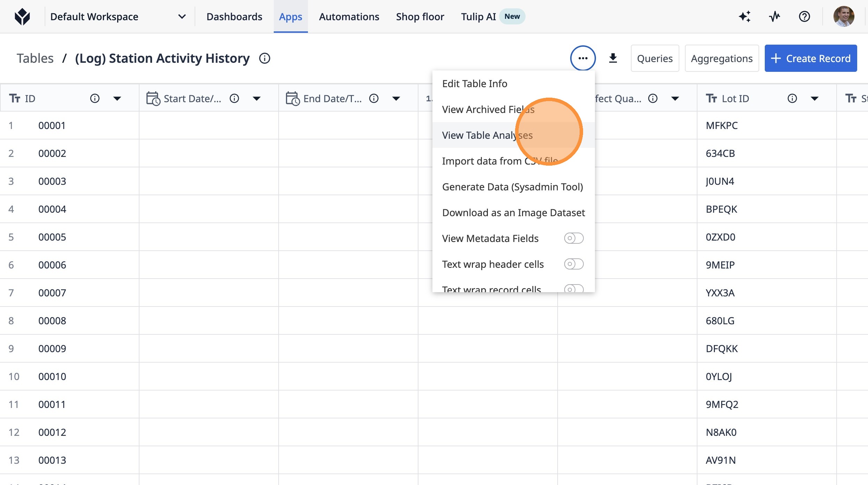868x485 pixels.
Task: Open the ID column dropdown arrow
Action: [x=117, y=99]
